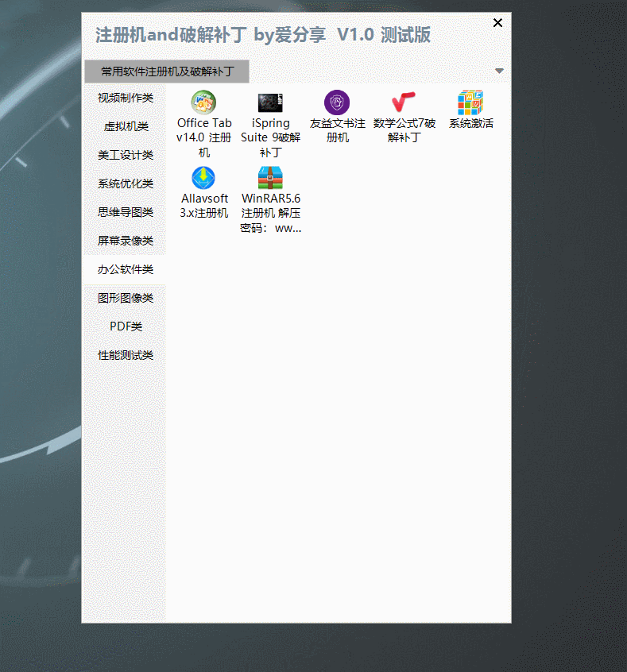Open the Allavsoft 3.x keygen icon
627x672 pixels.
[x=203, y=178]
